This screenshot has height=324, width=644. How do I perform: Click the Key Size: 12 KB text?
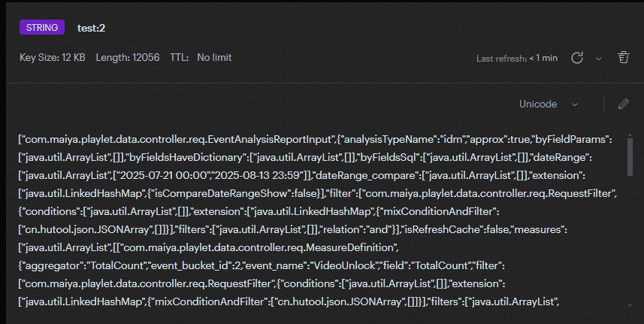coord(53,57)
